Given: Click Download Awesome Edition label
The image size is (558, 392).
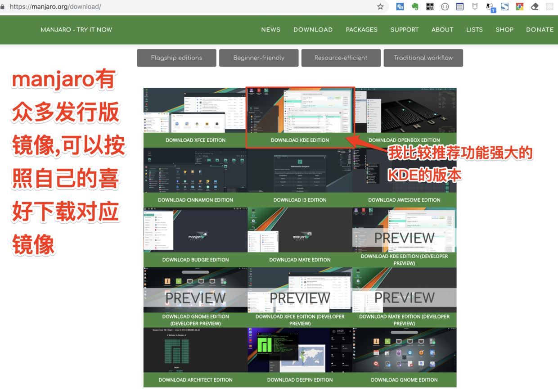Looking at the screenshot, I should click(404, 200).
